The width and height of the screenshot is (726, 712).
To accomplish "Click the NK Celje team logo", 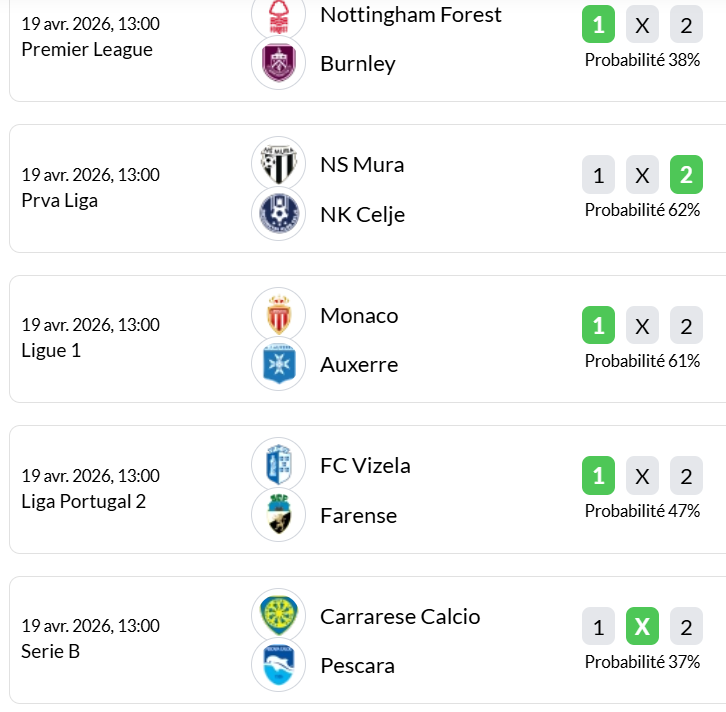I will point(278,214).
